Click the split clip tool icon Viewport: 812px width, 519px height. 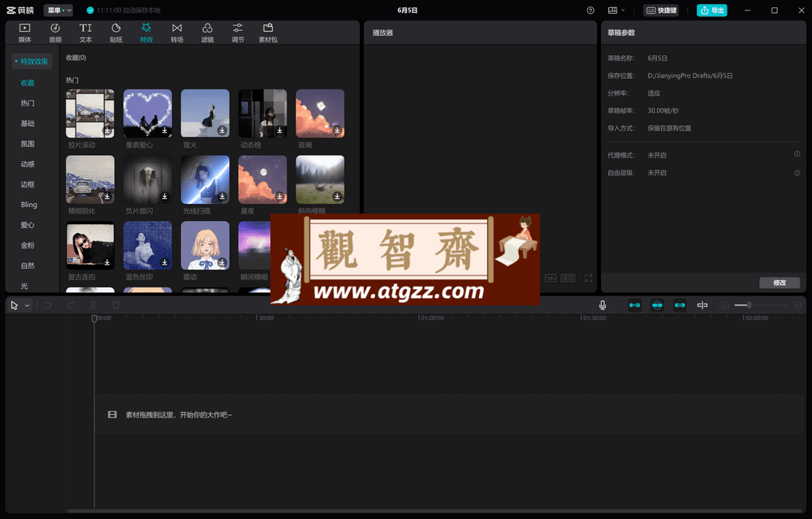click(93, 305)
